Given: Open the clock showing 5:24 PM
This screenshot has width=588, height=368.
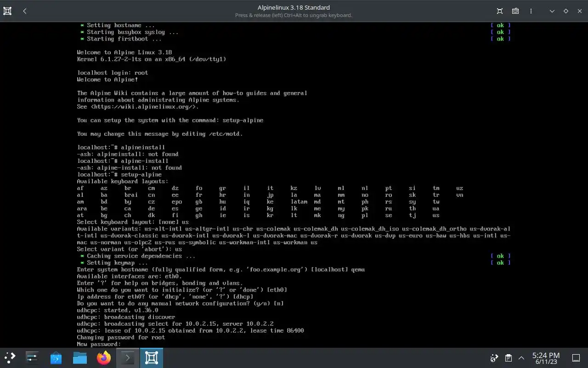Looking at the screenshot, I should pyautogui.click(x=546, y=358).
